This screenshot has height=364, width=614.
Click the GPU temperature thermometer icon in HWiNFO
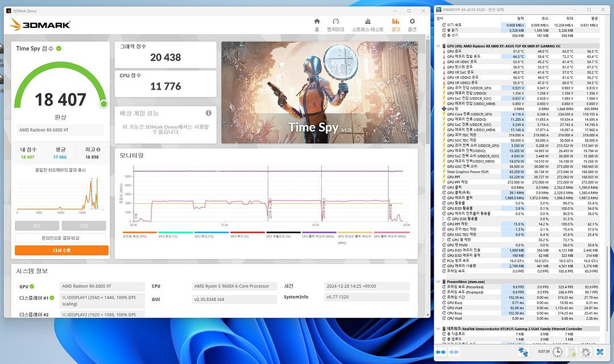coord(444,51)
